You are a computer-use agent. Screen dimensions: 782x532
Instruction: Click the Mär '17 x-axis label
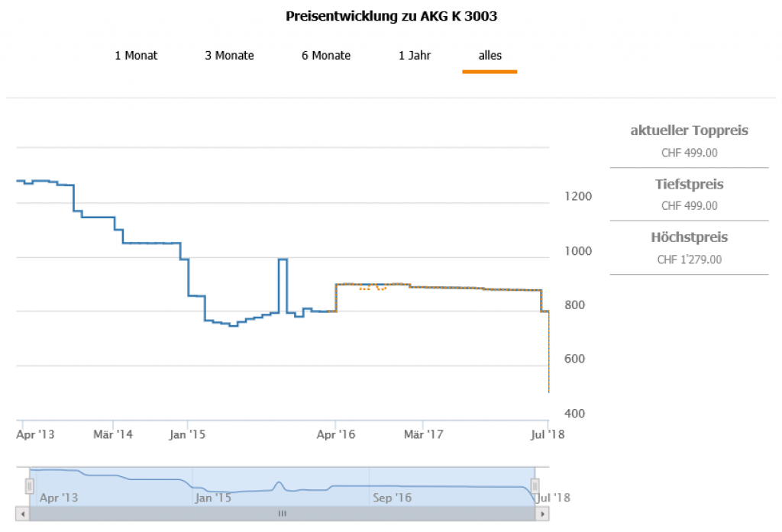point(423,434)
